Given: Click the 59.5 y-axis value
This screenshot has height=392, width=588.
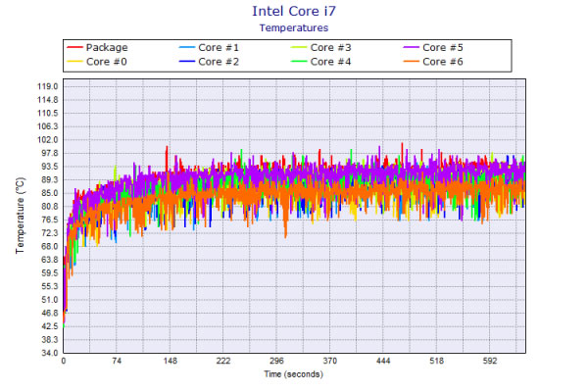Looking at the screenshot, I should 48,273.
